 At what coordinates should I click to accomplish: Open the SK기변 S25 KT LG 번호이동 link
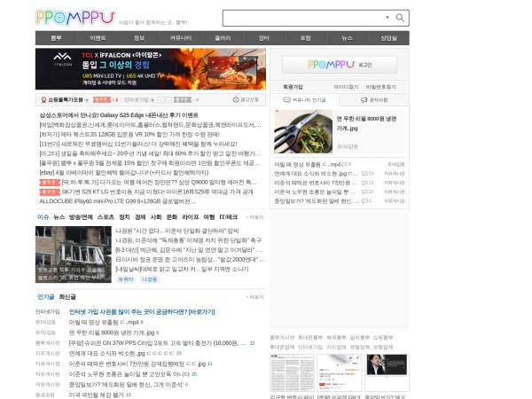point(157,192)
